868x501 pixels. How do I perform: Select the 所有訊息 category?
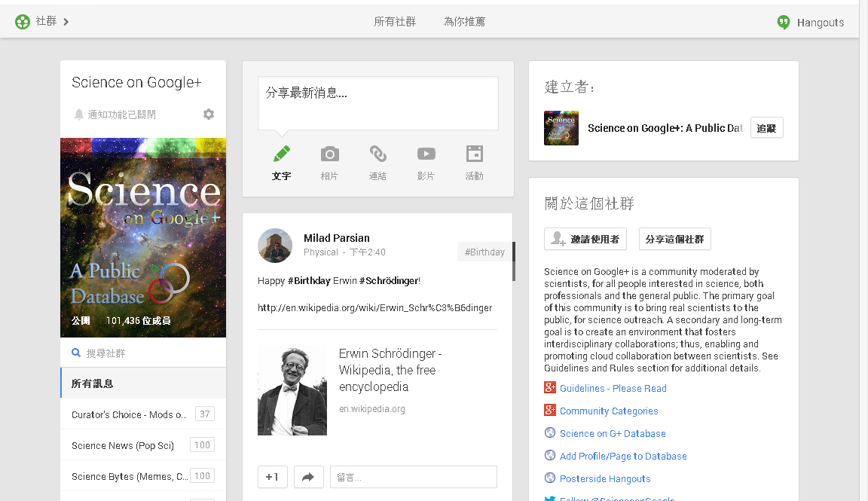click(x=143, y=383)
